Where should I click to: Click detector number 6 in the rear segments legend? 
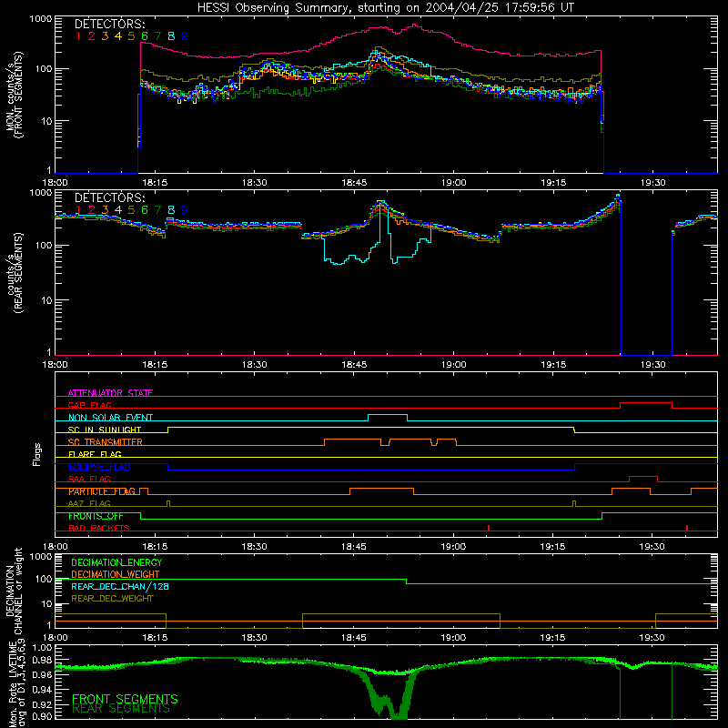point(145,210)
